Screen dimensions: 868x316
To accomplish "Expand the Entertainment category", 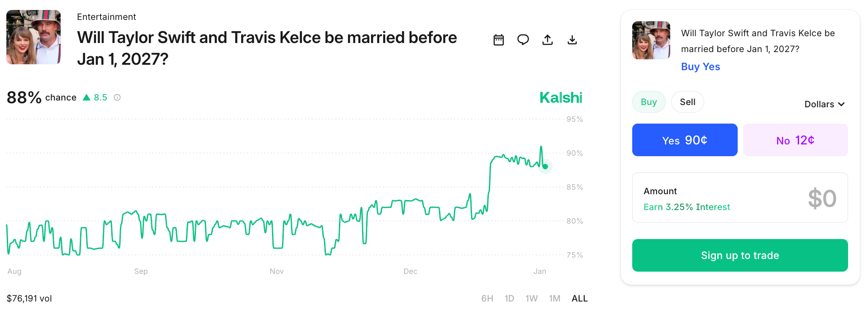I will (x=106, y=17).
